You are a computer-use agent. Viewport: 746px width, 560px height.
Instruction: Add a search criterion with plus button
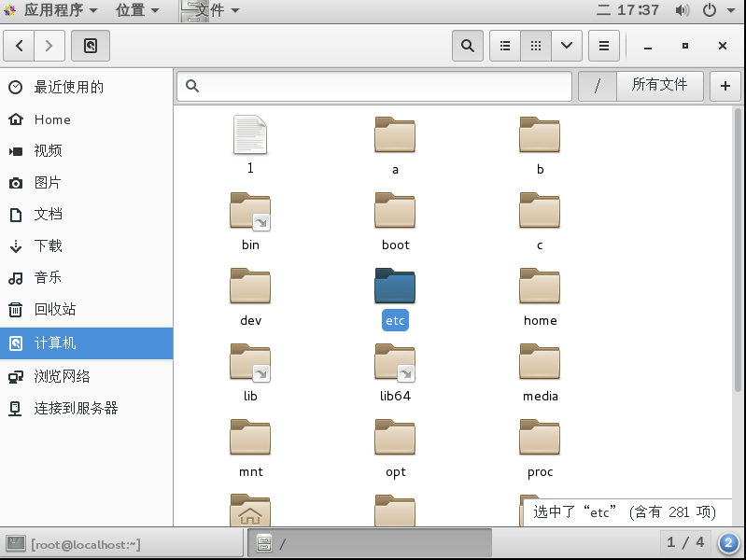tap(725, 86)
